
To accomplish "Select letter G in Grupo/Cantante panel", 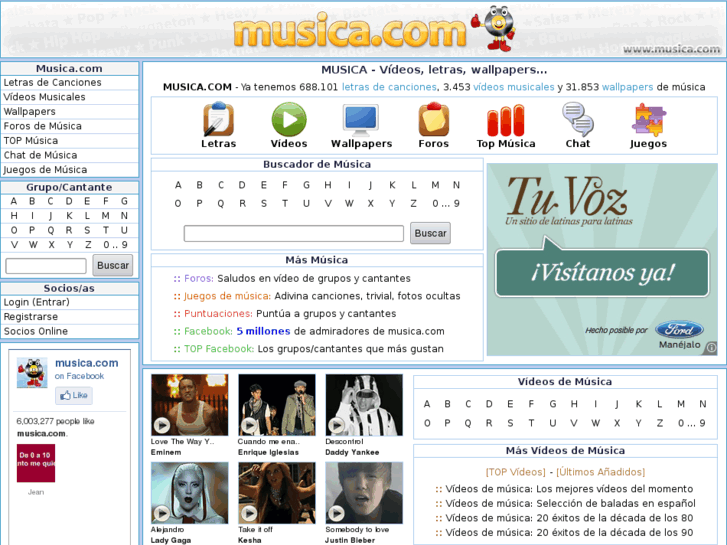I will point(124,201).
